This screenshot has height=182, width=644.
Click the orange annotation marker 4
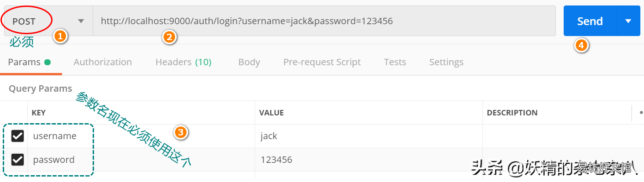coord(581,45)
